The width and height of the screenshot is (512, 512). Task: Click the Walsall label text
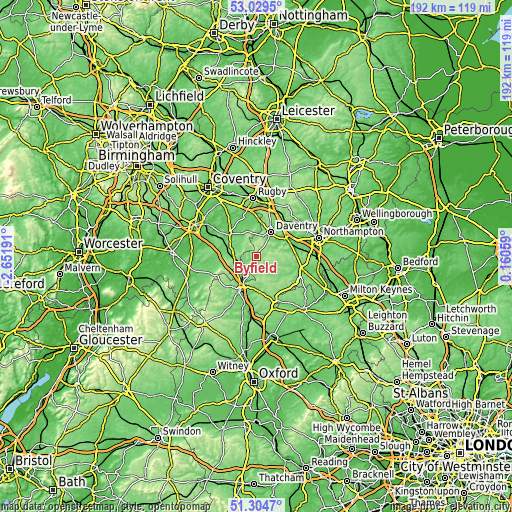tap(122, 135)
